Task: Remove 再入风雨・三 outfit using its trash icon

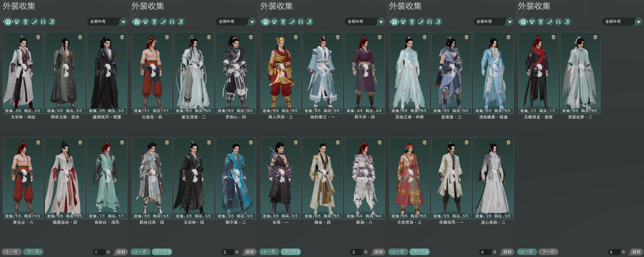Action: [296, 37]
